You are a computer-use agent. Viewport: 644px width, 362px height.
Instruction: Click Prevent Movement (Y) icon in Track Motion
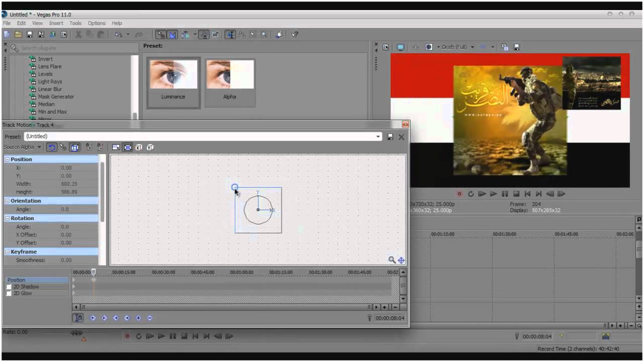click(x=100, y=147)
